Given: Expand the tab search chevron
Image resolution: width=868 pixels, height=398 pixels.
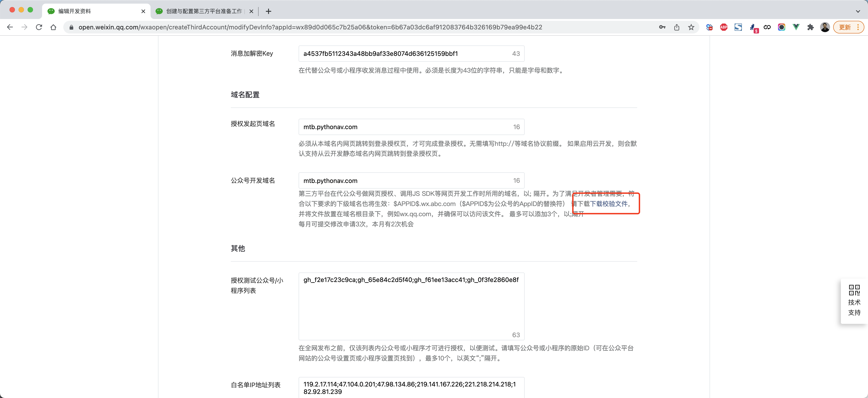Looking at the screenshot, I should [x=858, y=11].
